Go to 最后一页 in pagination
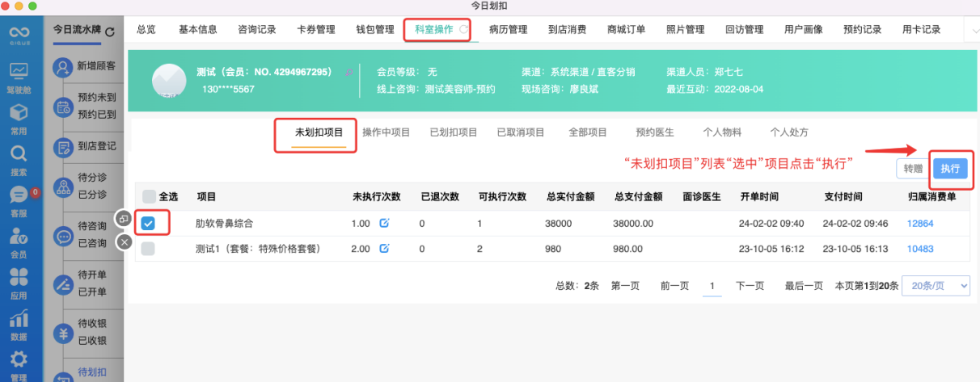Viewport: 980px width, 382px height. 804,286
